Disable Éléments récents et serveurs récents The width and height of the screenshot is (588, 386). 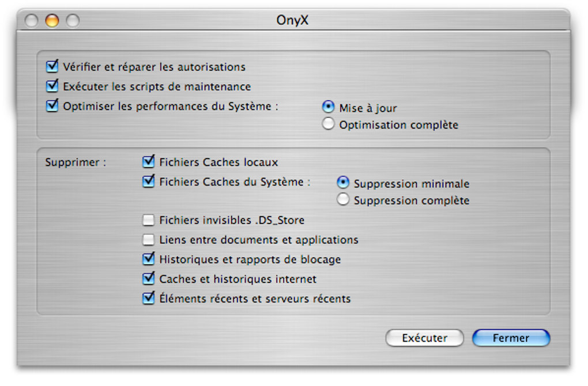pyautogui.click(x=149, y=298)
